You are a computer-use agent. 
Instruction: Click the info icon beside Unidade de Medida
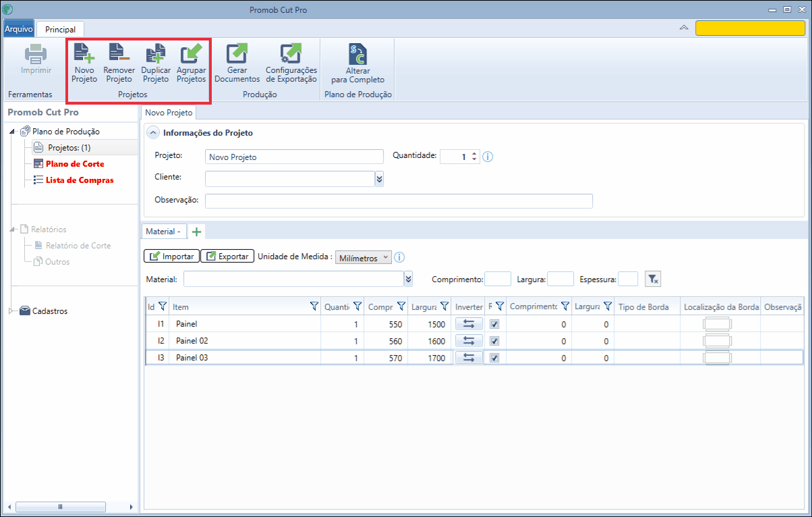point(399,257)
